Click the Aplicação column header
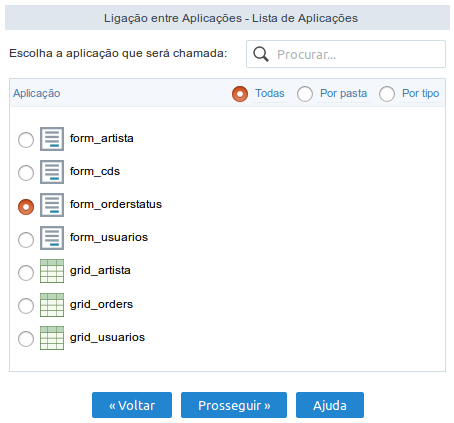454x423 pixels. pyautogui.click(x=37, y=93)
